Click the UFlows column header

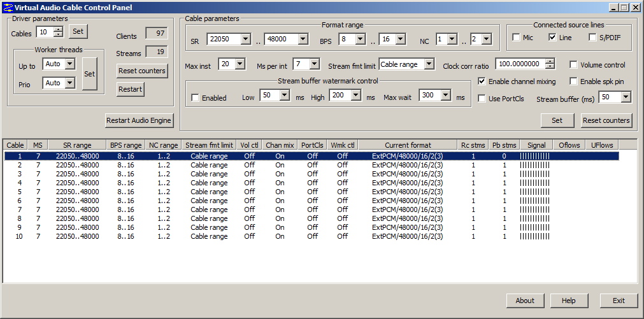click(x=602, y=145)
